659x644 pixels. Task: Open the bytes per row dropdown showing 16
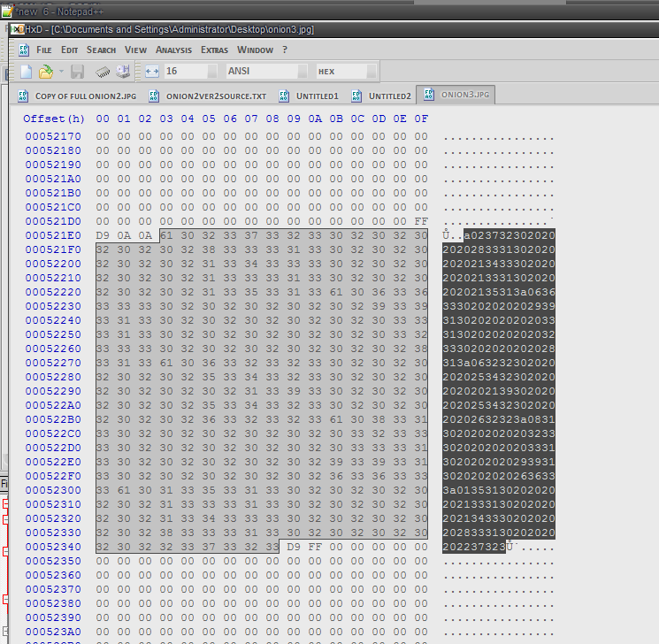212,72
